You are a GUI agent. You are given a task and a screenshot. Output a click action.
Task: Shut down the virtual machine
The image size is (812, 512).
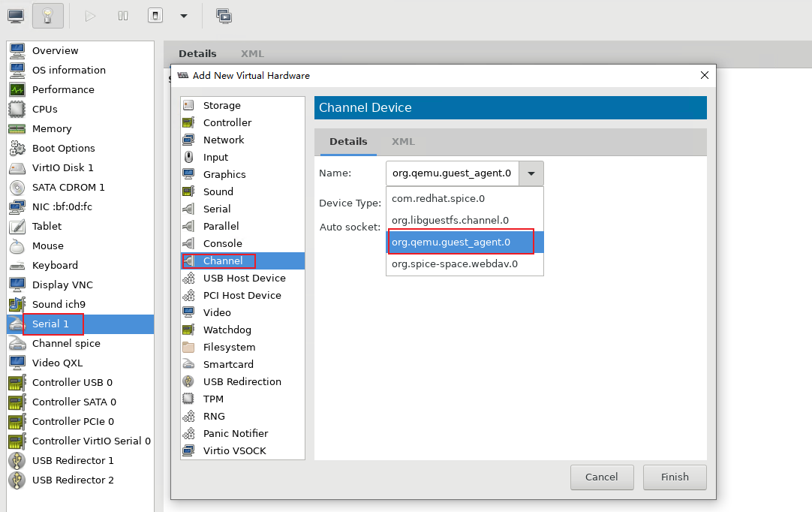[155, 15]
